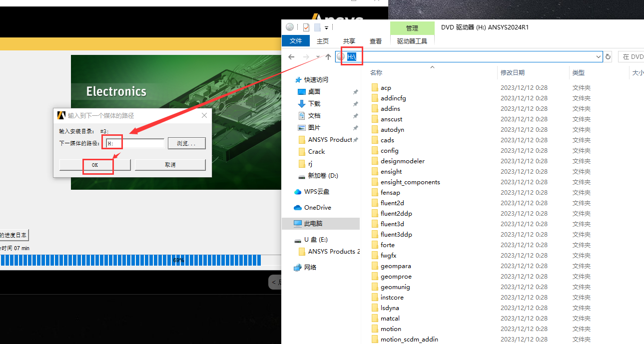This screenshot has width=644, height=344.
Task: Select the ensight_components folder name
Action: 410,182
